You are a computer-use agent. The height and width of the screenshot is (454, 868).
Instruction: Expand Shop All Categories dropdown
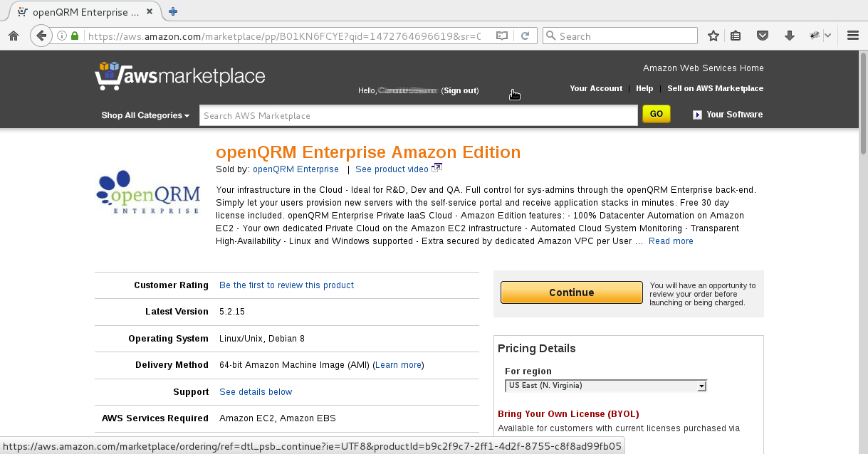tap(145, 115)
